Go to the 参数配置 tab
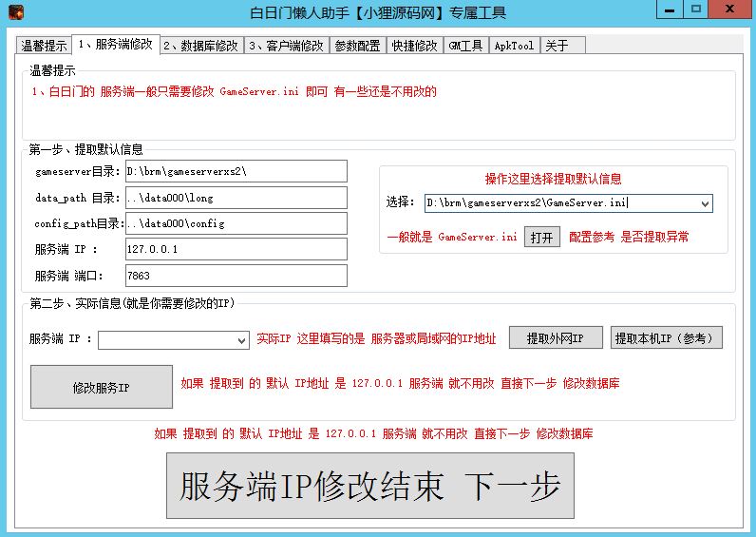The width and height of the screenshot is (756, 537). (x=357, y=46)
